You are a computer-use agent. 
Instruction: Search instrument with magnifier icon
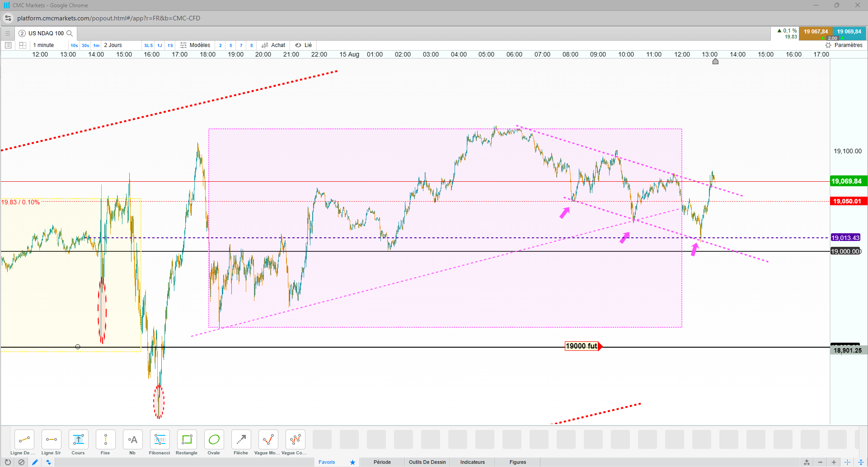click(70, 33)
